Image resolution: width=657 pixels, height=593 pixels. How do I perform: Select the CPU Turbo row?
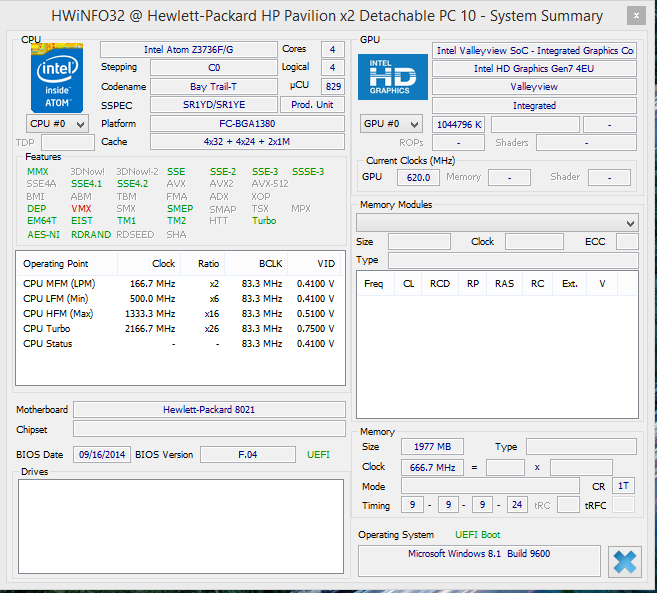point(179,329)
